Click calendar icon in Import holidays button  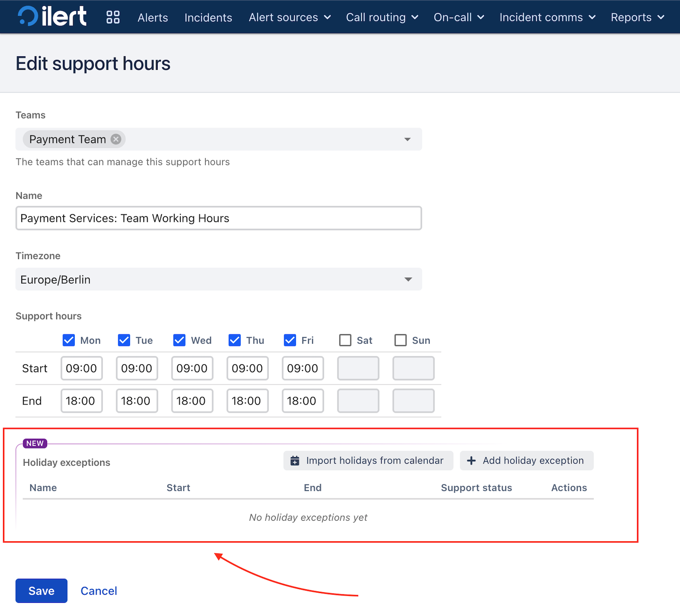(295, 461)
